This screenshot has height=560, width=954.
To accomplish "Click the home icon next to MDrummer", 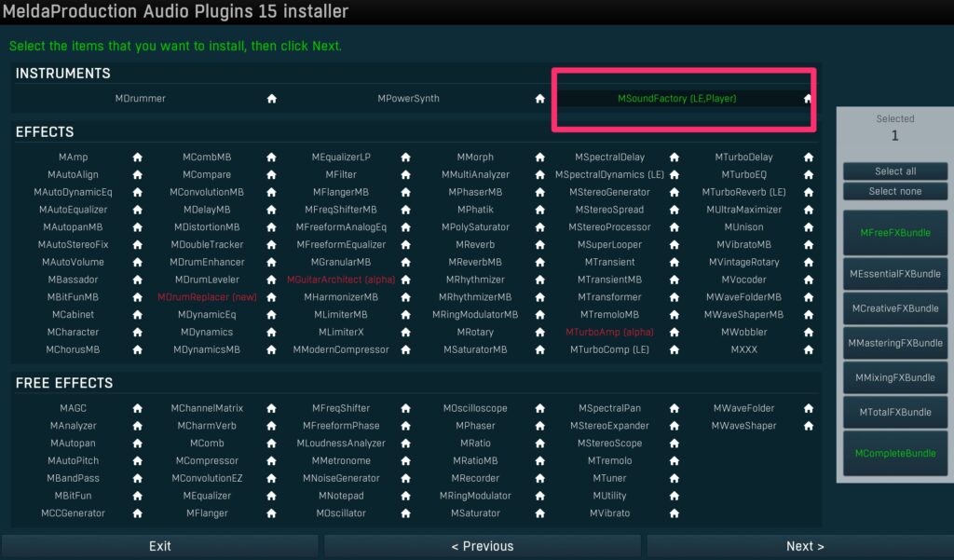I will 272,99.
